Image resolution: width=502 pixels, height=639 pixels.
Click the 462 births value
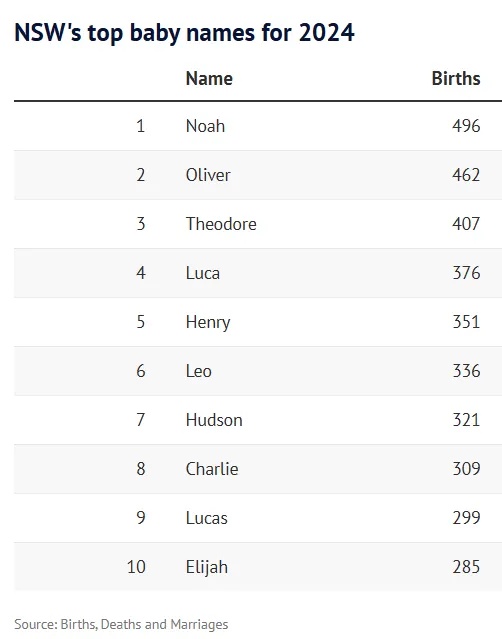point(466,175)
